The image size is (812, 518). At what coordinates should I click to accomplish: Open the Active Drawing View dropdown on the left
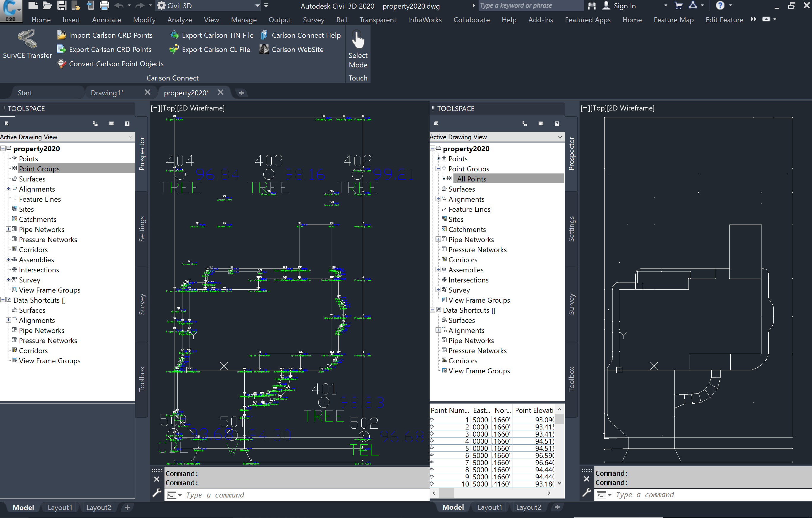(130, 137)
